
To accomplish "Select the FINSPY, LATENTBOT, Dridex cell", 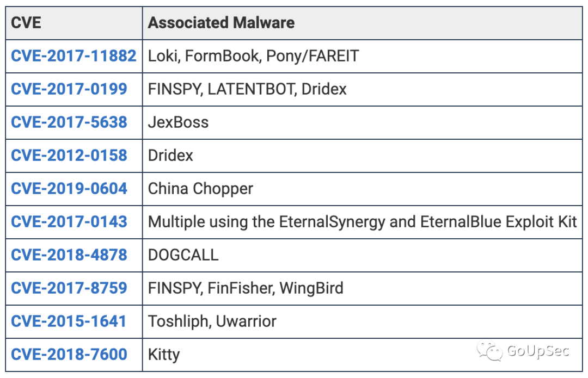I will [362, 89].
